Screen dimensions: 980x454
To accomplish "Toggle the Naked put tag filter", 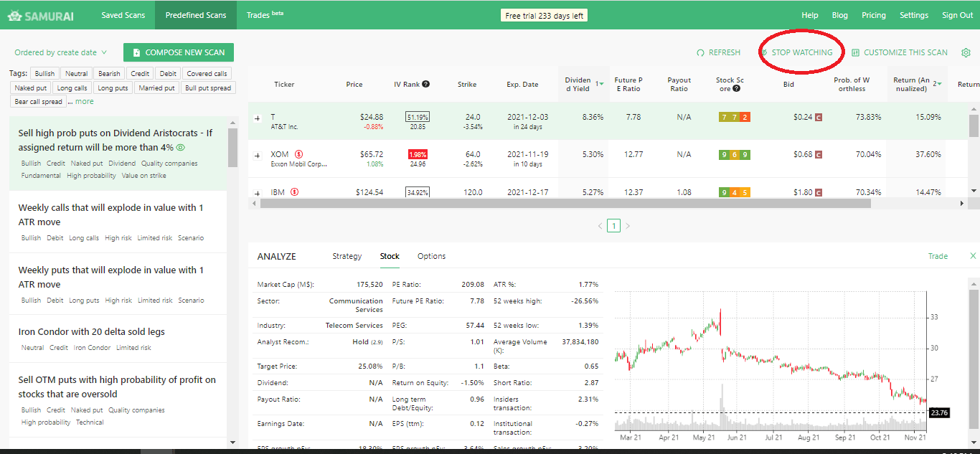I will click(30, 88).
